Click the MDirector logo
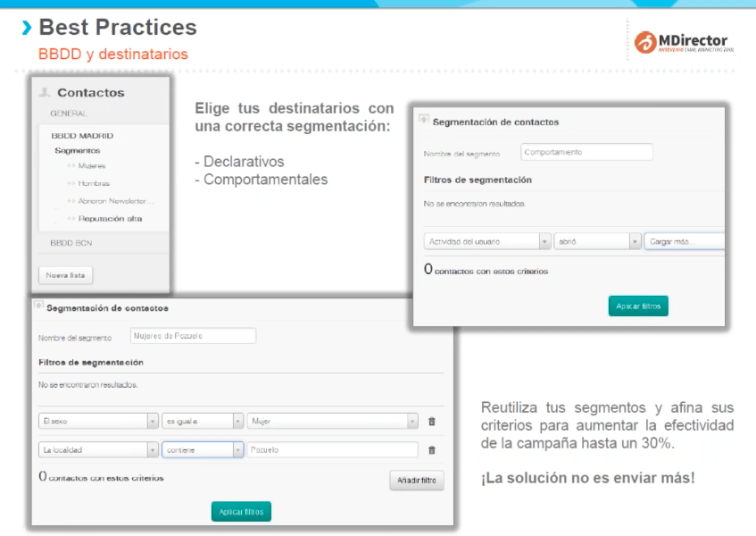This screenshot has width=756, height=536. pyautogui.click(x=685, y=42)
